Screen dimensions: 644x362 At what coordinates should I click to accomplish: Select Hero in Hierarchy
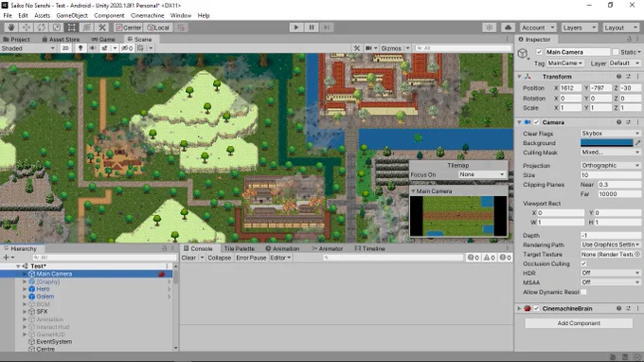(43, 289)
